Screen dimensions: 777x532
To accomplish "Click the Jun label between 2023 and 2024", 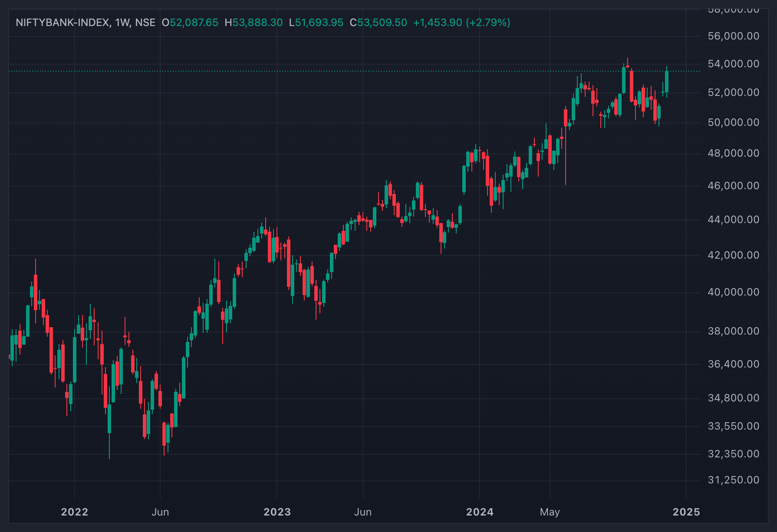I will [363, 512].
